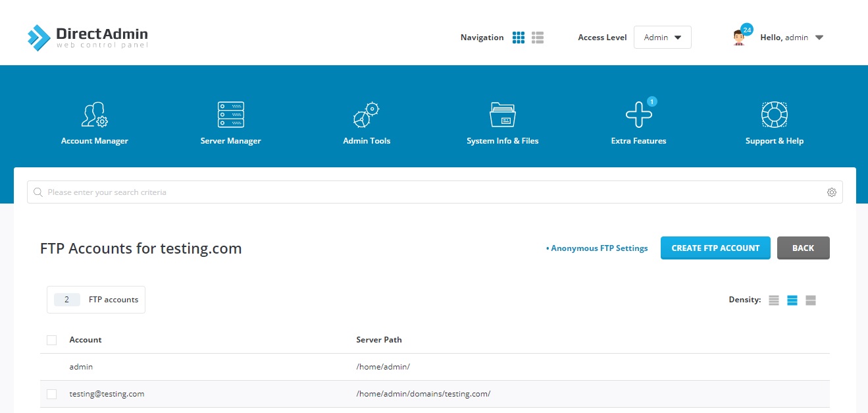Open System Info & Files folder icon
The image size is (868, 413).
(503, 115)
